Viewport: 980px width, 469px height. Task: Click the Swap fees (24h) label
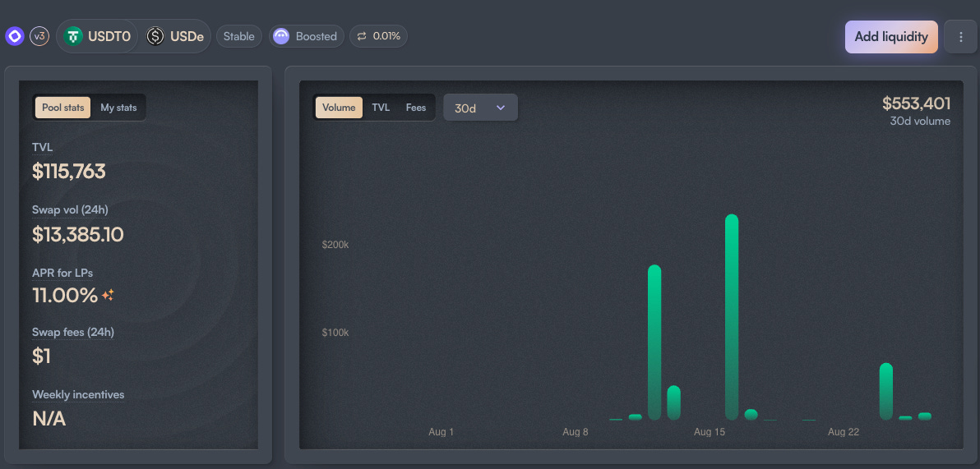point(73,332)
